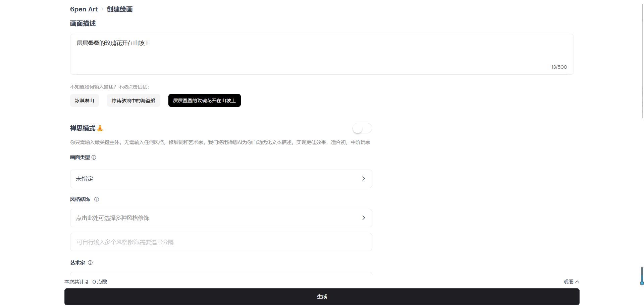Click the 创建绘画 breadcrumb item
Image resolution: width=644 pixels, height=308 pixels.
[120, 9]
